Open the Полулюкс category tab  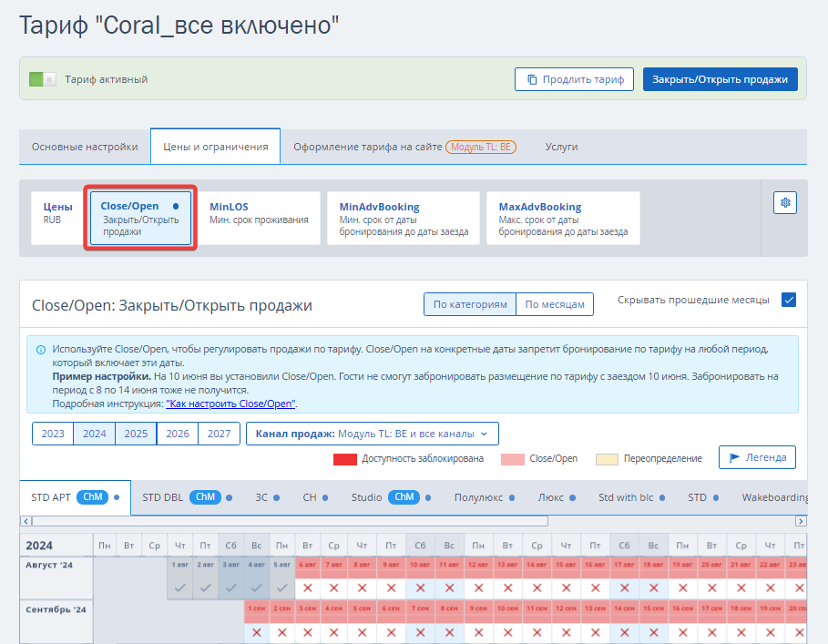tap(485, 497)
